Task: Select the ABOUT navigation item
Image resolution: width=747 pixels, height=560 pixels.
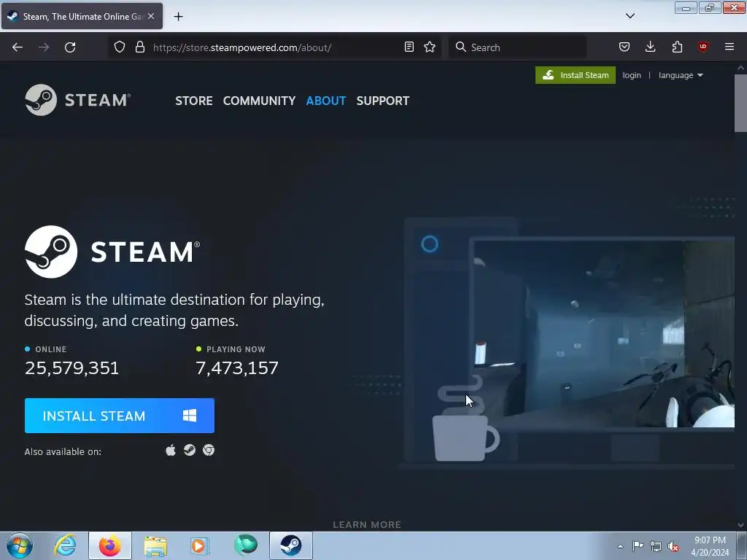Action: pyautogui.click(x=326, y=101)
